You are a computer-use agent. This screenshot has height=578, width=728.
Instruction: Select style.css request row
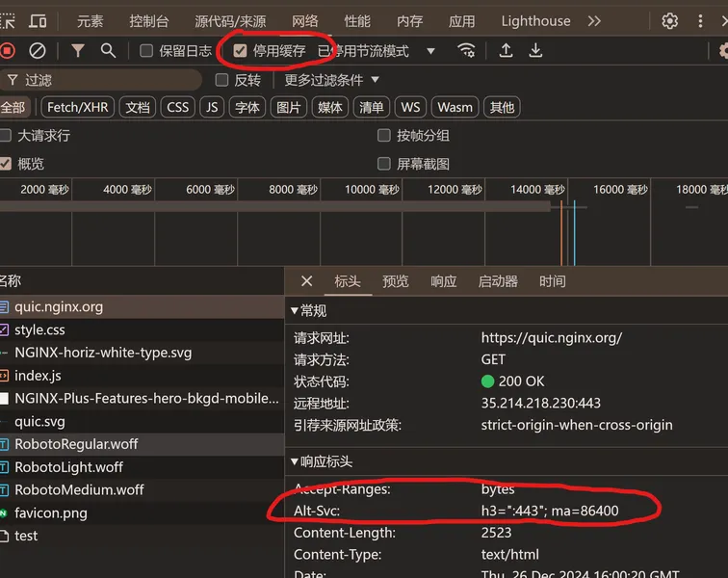[x=142, y=329]
